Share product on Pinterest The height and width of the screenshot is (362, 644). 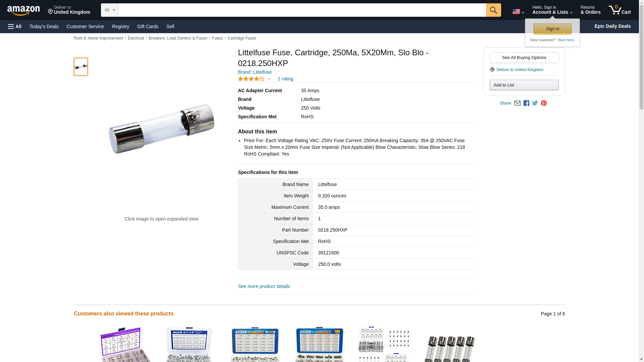pos(544,103)
